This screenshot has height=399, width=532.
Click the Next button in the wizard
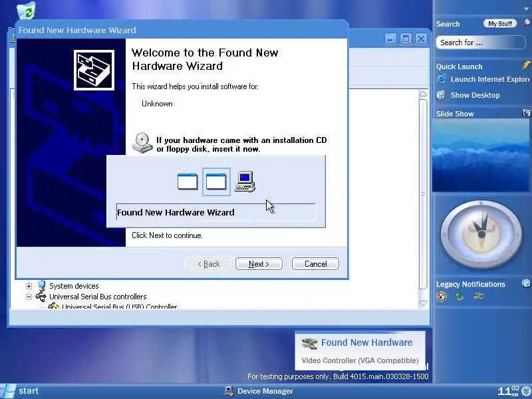[259, 264]
